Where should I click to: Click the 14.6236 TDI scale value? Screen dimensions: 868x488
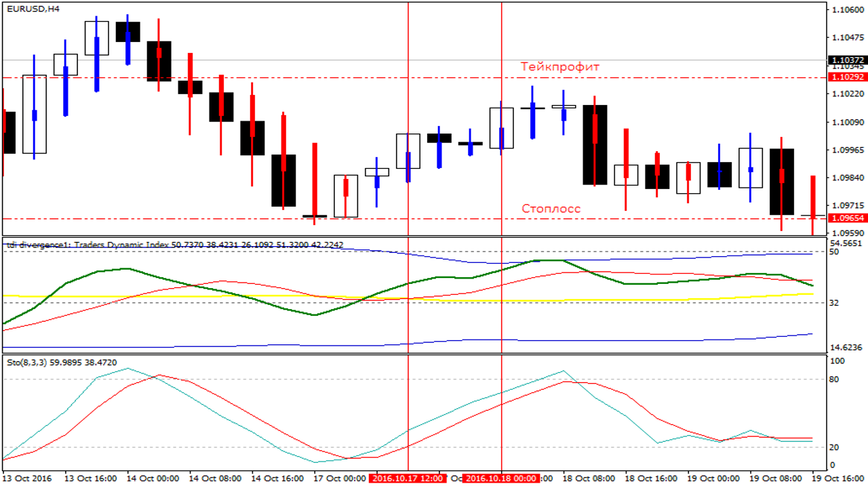(x=846, y=347)
